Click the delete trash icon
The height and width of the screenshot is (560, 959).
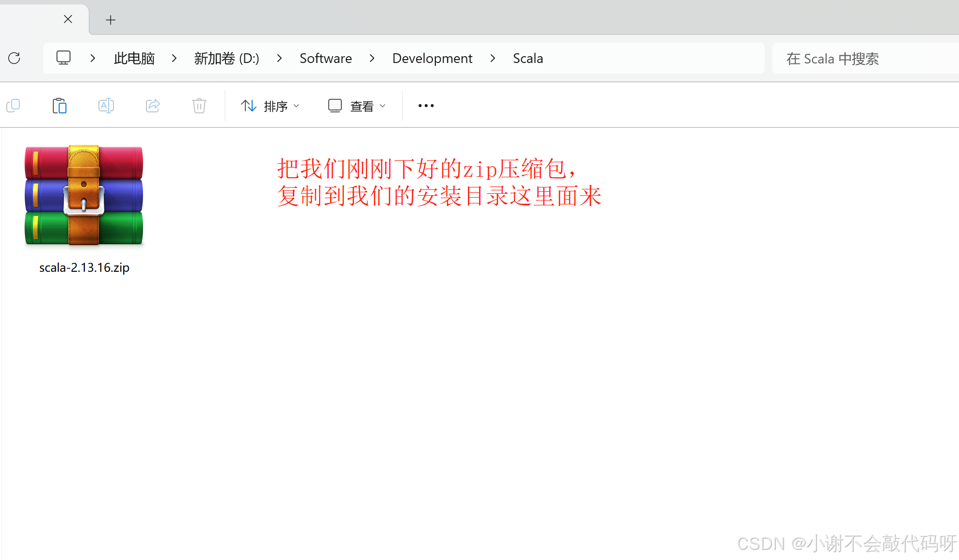(199, 106)
